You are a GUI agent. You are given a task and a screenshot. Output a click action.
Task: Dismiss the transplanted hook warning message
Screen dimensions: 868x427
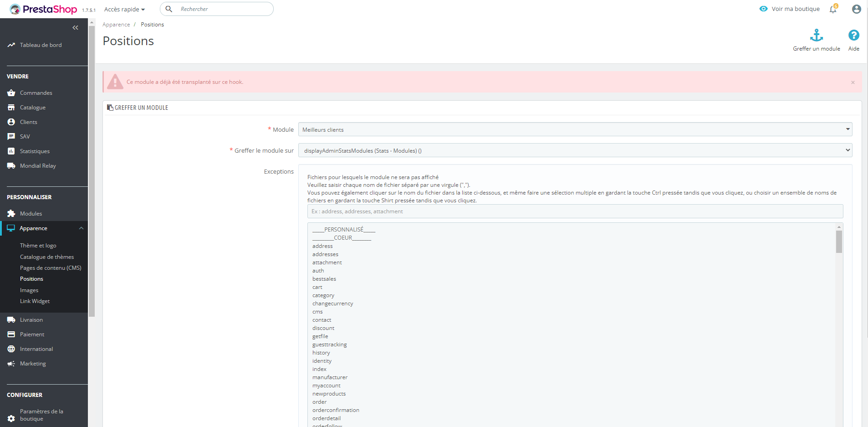tap(852, 82)
